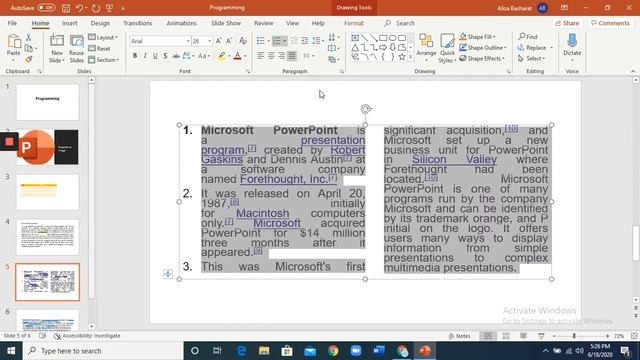
Task: Open the Transitions tab
Action: pyautogui.click(x=138, y=23)
